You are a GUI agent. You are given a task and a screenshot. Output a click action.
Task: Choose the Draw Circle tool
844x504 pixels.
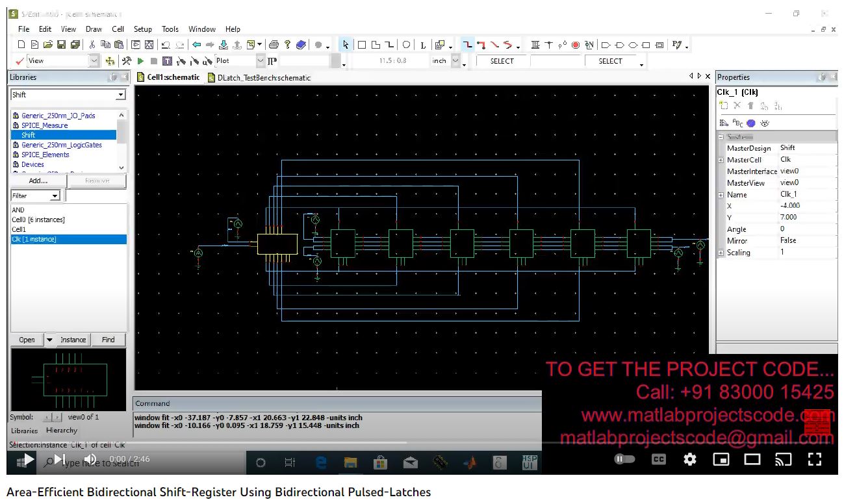tap(406, 45)
